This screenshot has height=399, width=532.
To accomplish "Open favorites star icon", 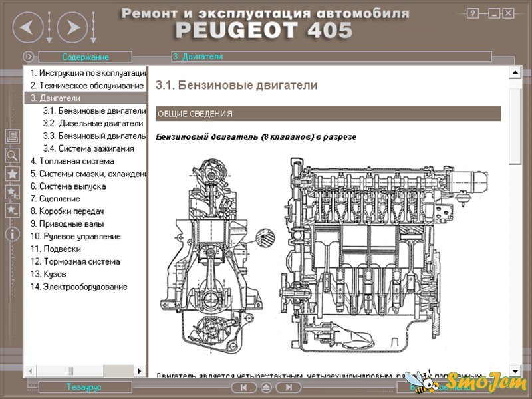I will 13,174.
